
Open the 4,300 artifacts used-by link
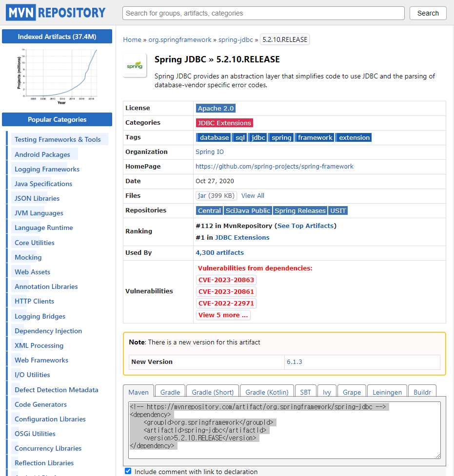point(220,252)
